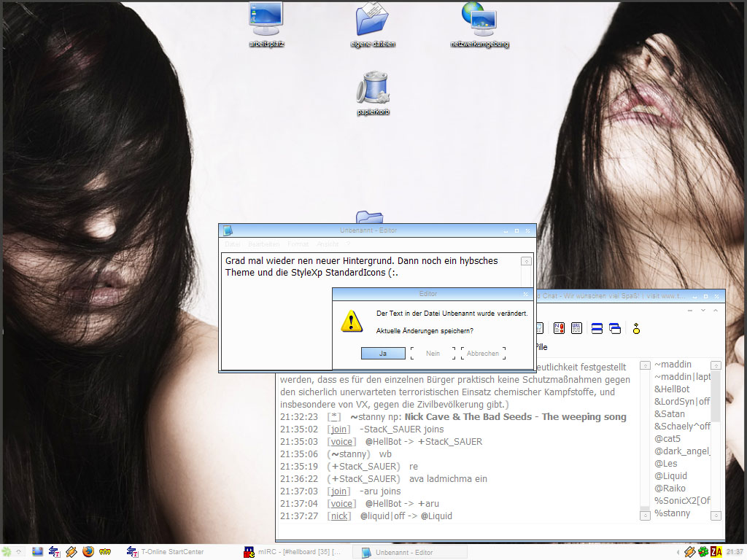This screenshot has width=747, height=560.
Task: Open the Arbeitsplatz desktop icon
Action: click(x=266, y=20)
